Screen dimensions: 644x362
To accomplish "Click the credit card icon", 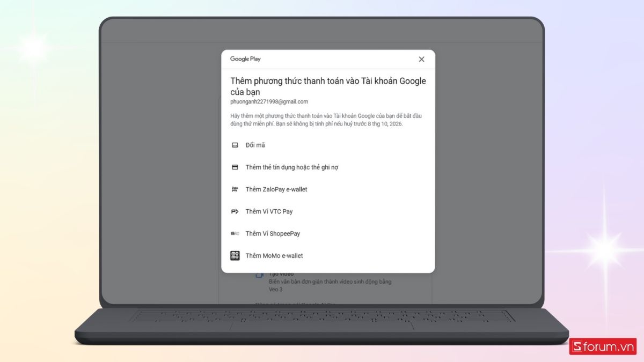I will (x=235, y=167).
